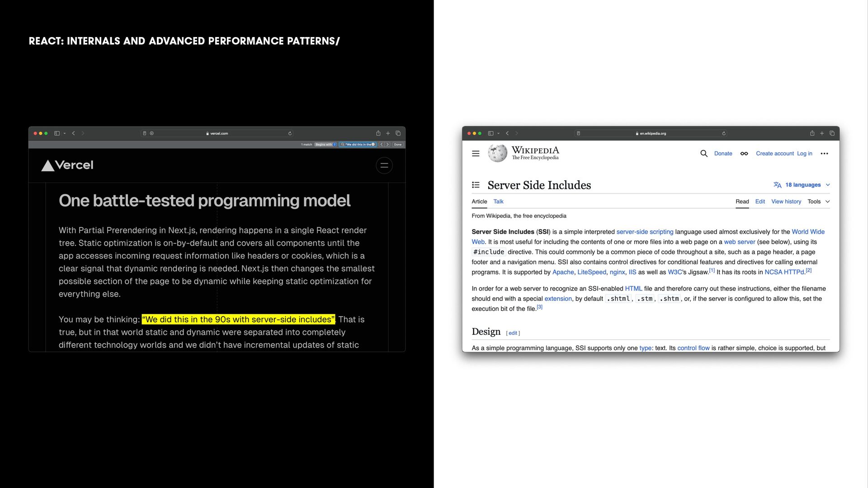Open Wikipedia personal tools ellipsis menu
The image size is (868, 488).
pos(824,154)
